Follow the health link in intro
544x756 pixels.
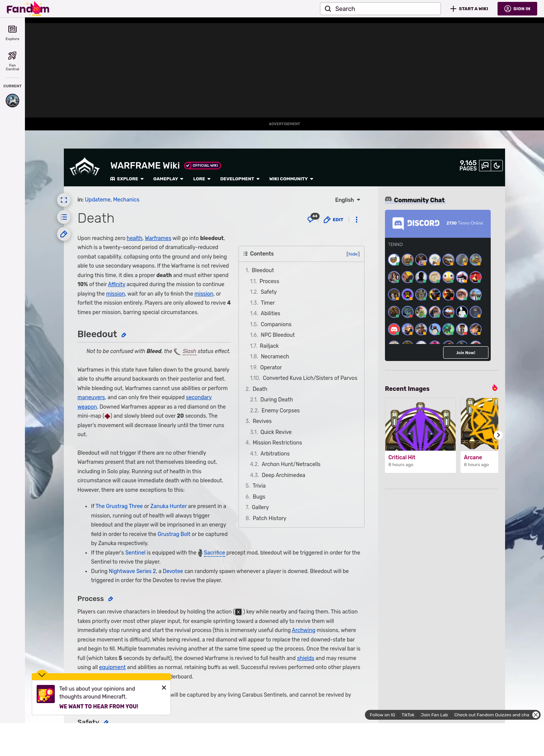click(x=134, y=238)
